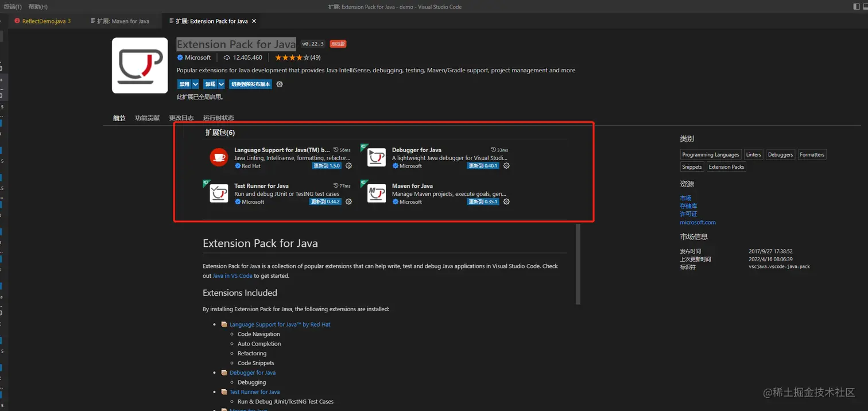Screen dimensions: 868x411
Task: Click 更新到 0.35.1 update button
Action: click(x=483, y=202)
